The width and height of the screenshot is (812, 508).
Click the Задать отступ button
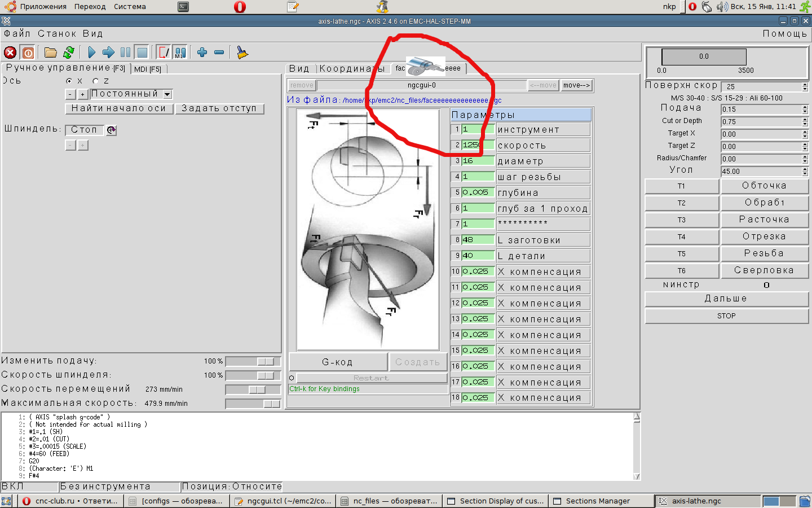pyautogui.click(x=219, y=108)
